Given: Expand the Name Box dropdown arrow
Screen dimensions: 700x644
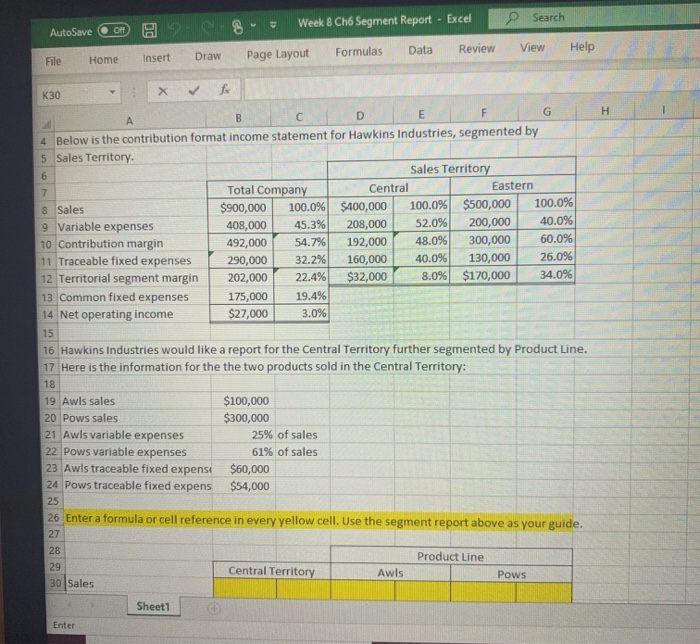Looking at the screenshot, I should pos(113,93).
